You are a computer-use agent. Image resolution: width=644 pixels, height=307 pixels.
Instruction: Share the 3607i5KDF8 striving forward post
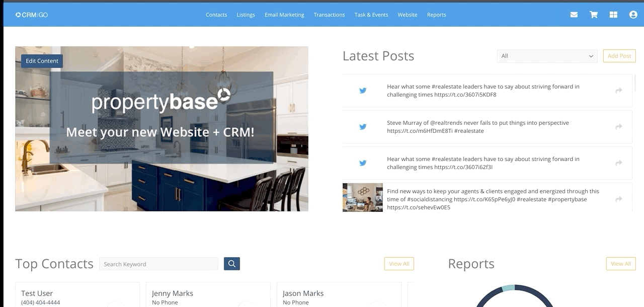click(x=619, y=91)
